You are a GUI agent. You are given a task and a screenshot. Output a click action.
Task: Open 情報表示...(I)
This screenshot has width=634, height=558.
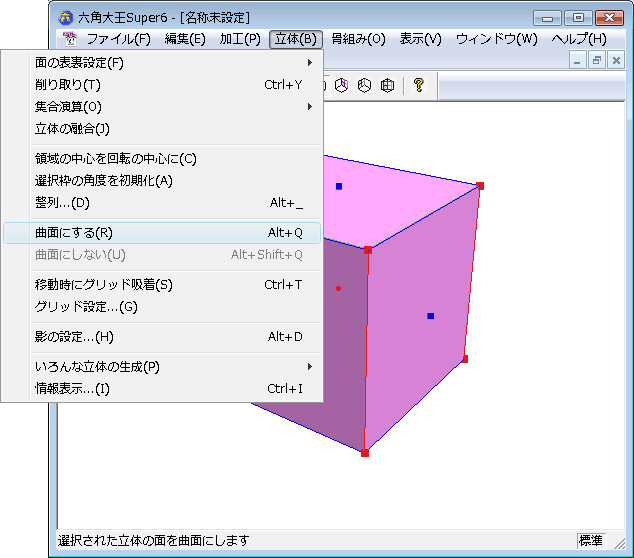(162, 389)
